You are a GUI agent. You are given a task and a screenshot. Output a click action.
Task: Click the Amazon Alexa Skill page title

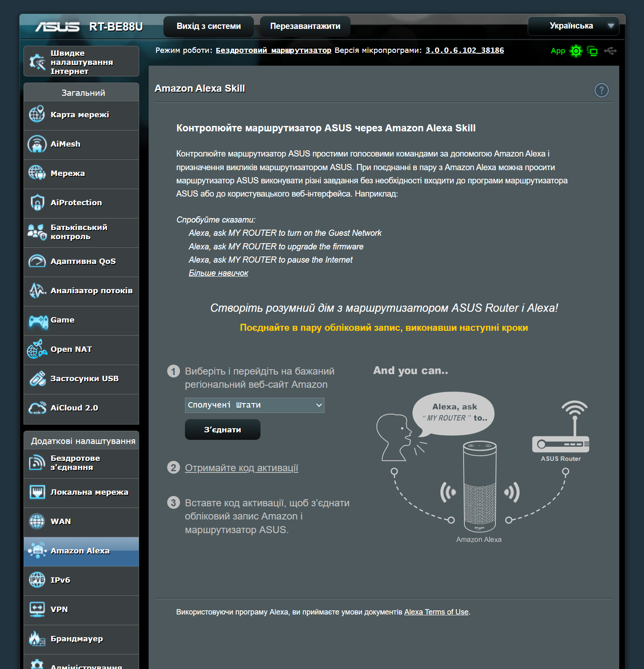point(200,88)
